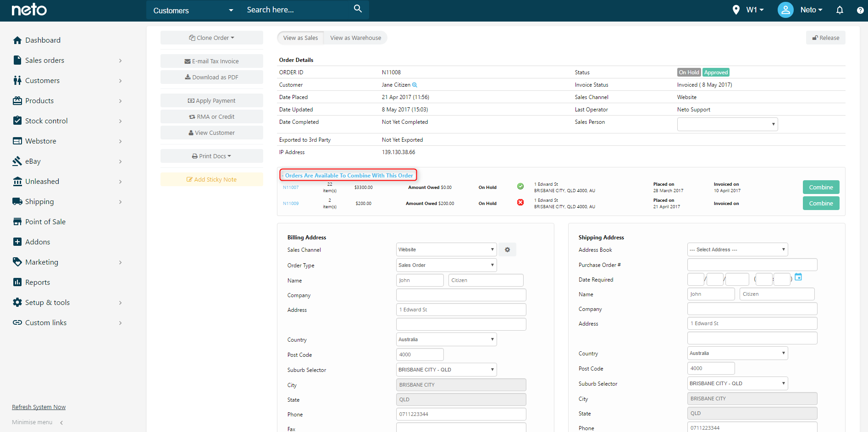Screen dimensions: 868x432
Task: Click the Neto user avatar
Action: (x=785, y=9)
